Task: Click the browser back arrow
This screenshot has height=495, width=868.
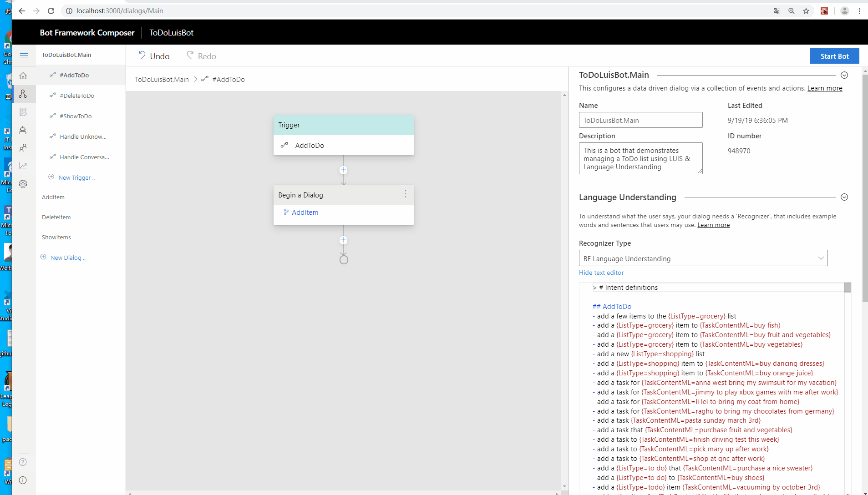Action: 22,11
